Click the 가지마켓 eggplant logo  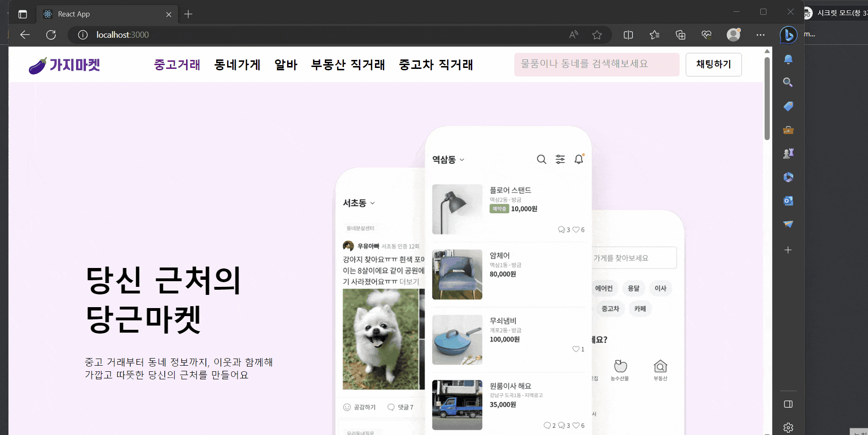(x=64, y=65)
